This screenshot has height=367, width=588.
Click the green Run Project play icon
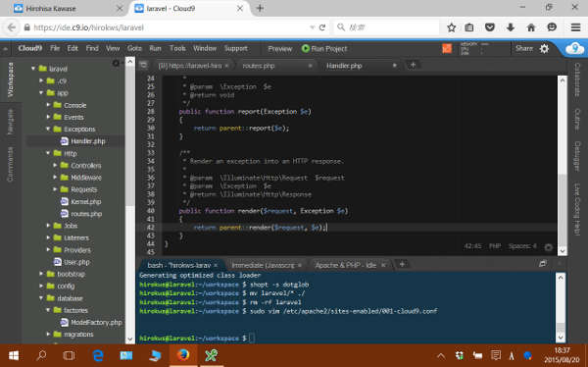point(305,48)
